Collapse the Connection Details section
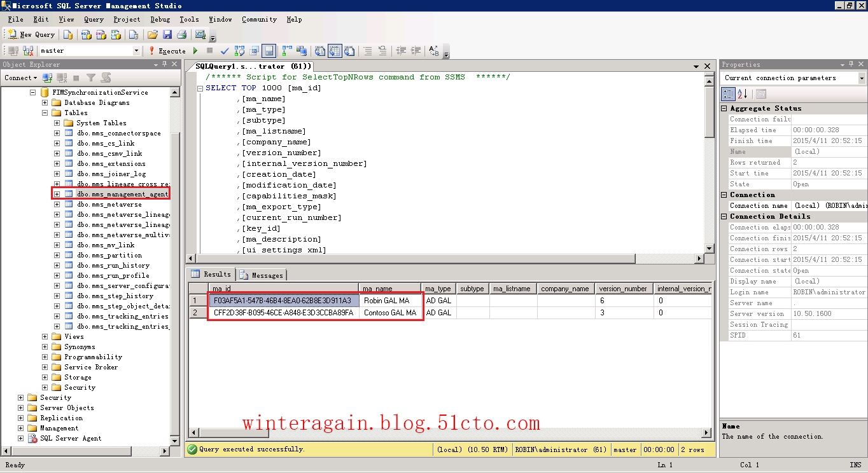 pos(724,216)
